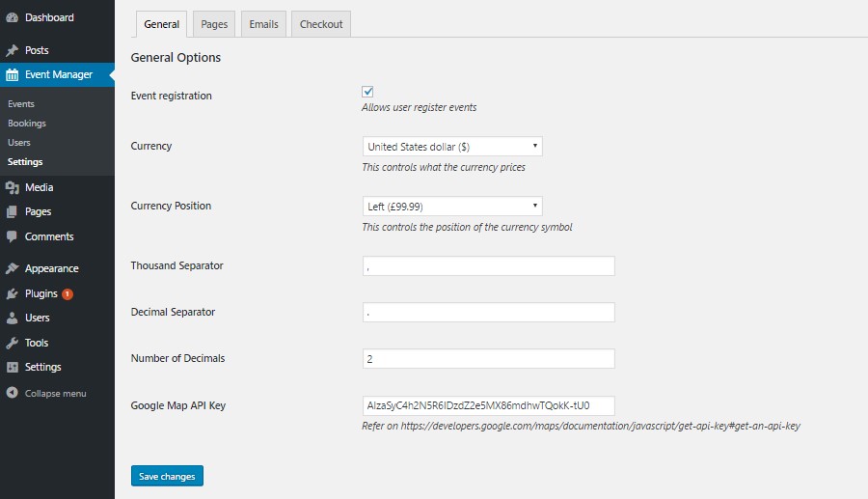Screen dimensions: 868x499
Task: Click the Number of Decimals field
Action: pyautogui.click(x=488, y=359)
